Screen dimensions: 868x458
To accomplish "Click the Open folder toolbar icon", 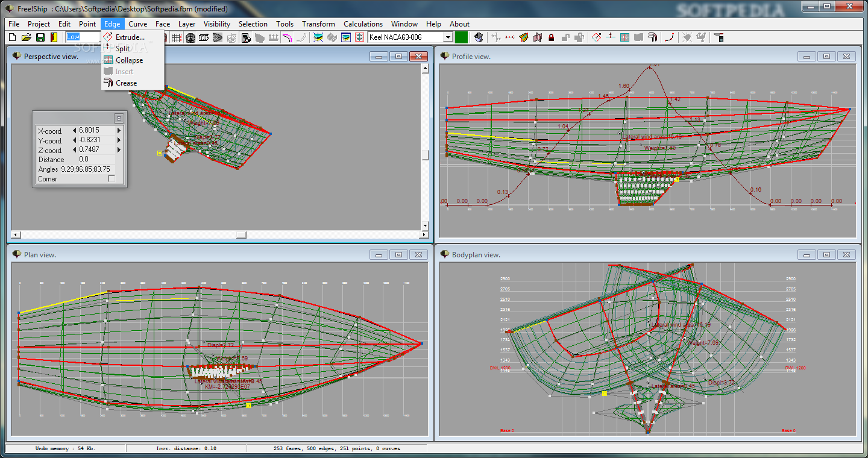I will 26,37.
